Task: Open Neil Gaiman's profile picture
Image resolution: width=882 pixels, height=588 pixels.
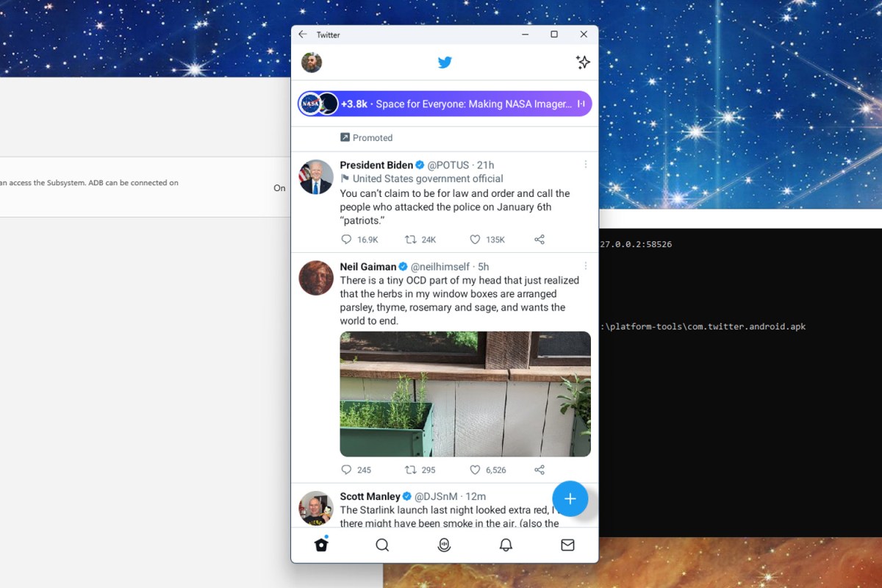Action: (x=316, y=278)
